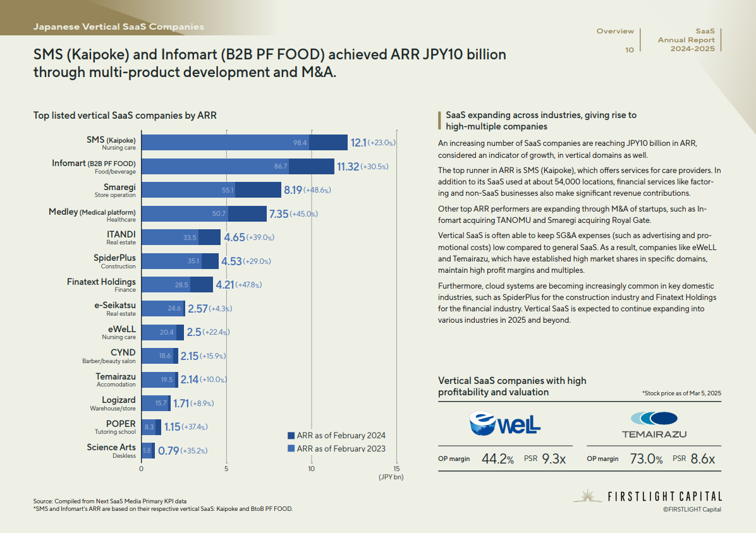Image resolution: width=756 pixels, height=533 pixels.
Task: Click the Temairazu company logo
Action: [654, 425]
